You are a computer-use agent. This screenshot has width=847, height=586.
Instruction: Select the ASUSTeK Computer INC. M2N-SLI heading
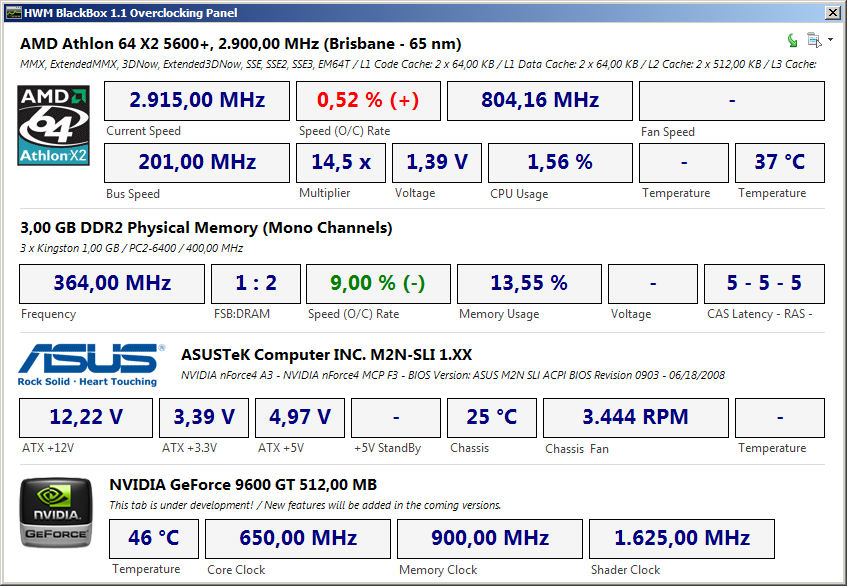pyautogui.click(x=326, y=355)
